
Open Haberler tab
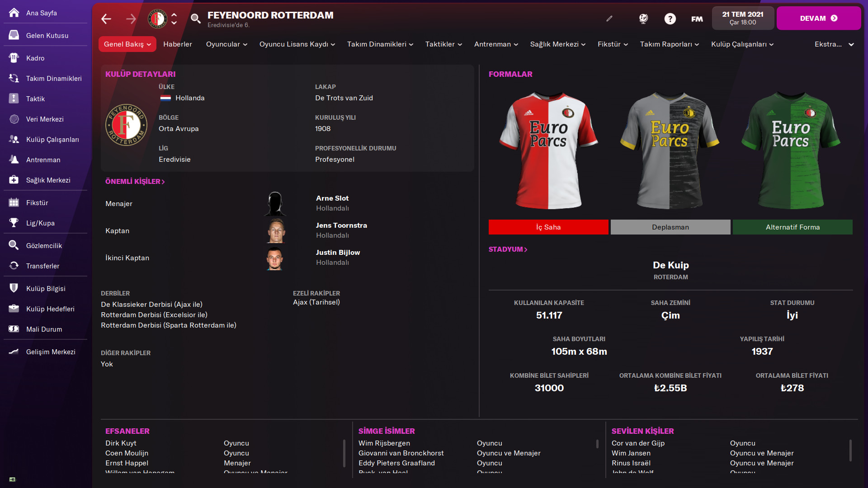click(177, 44)
